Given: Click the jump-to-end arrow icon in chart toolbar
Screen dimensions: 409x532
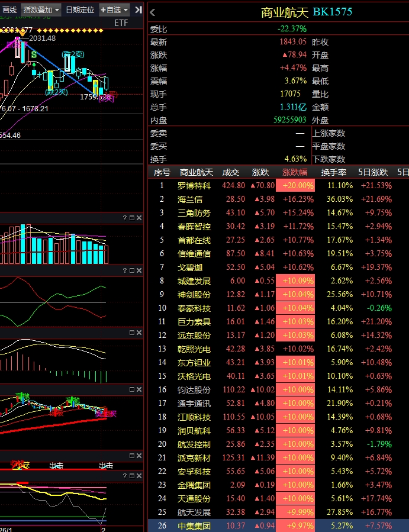Looking at the screenshot, I should tap(138, 10).
